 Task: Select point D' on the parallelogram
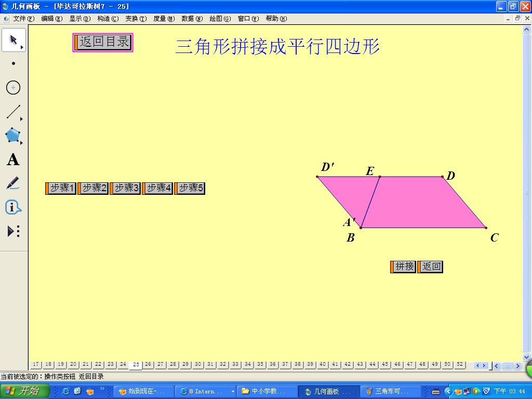[x=317, y=177]
